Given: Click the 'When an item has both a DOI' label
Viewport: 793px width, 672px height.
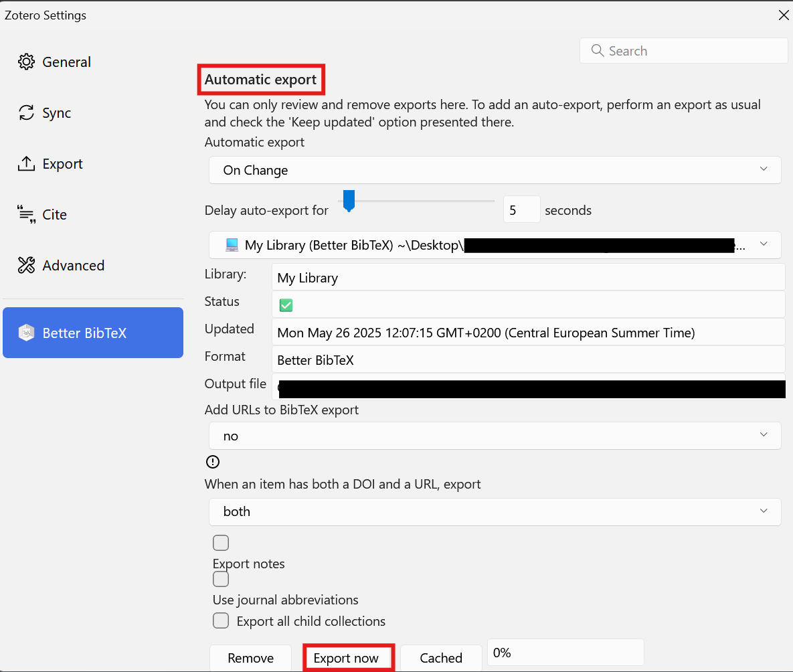Looking at the screenshot, I should [x=343, y=484].
